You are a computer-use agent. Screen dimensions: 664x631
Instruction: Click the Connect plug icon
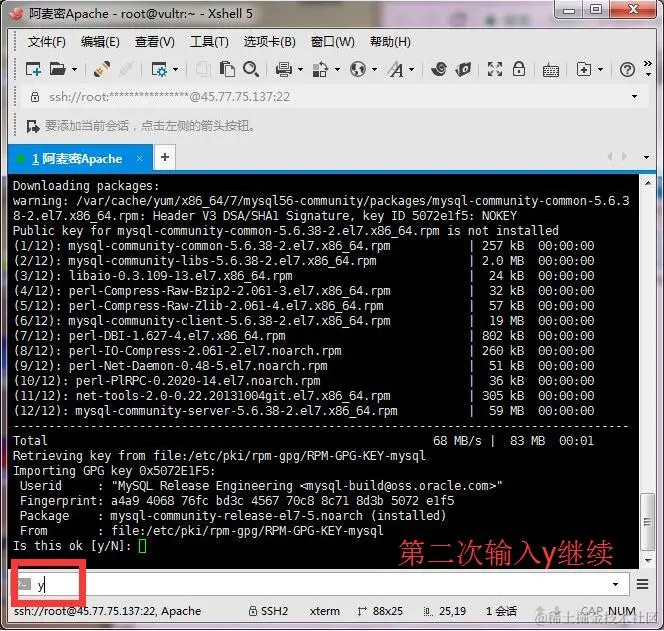click(102, 69)
